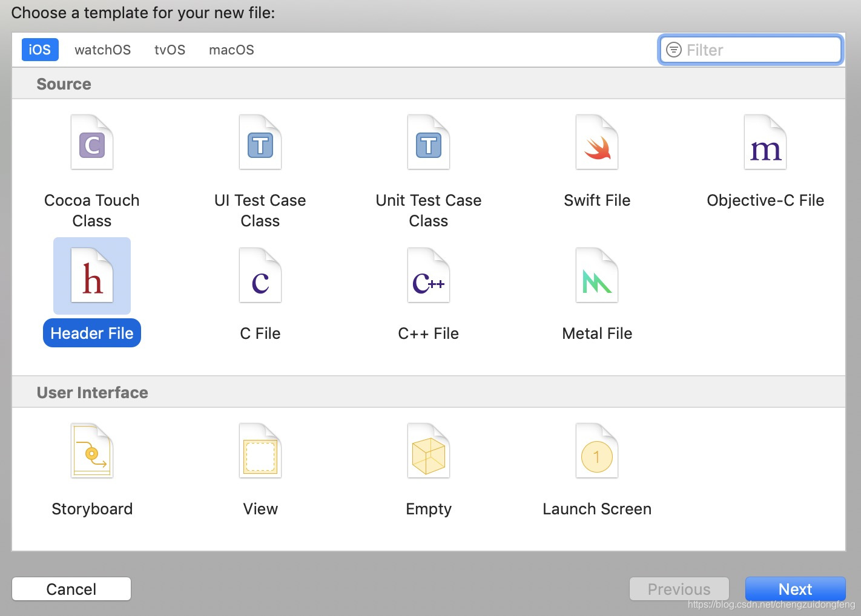
Task: Choose the Objective-C File icon
Action: point(765,142)
